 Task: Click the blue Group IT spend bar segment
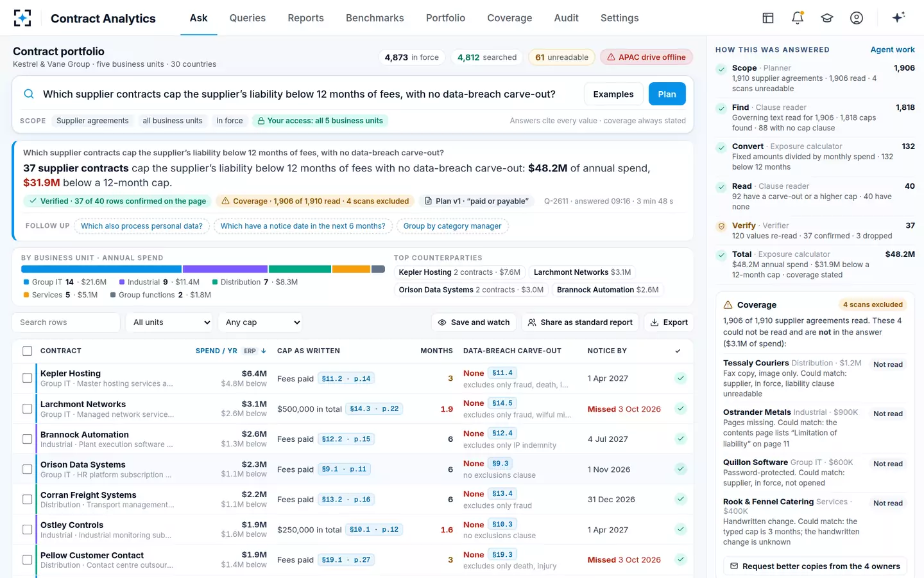pos(101,269)
